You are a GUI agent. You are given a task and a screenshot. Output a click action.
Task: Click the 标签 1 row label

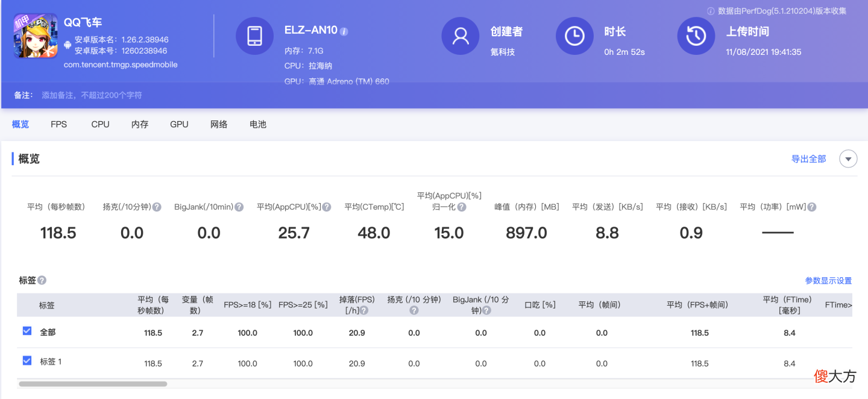click(x=51, y=362)
